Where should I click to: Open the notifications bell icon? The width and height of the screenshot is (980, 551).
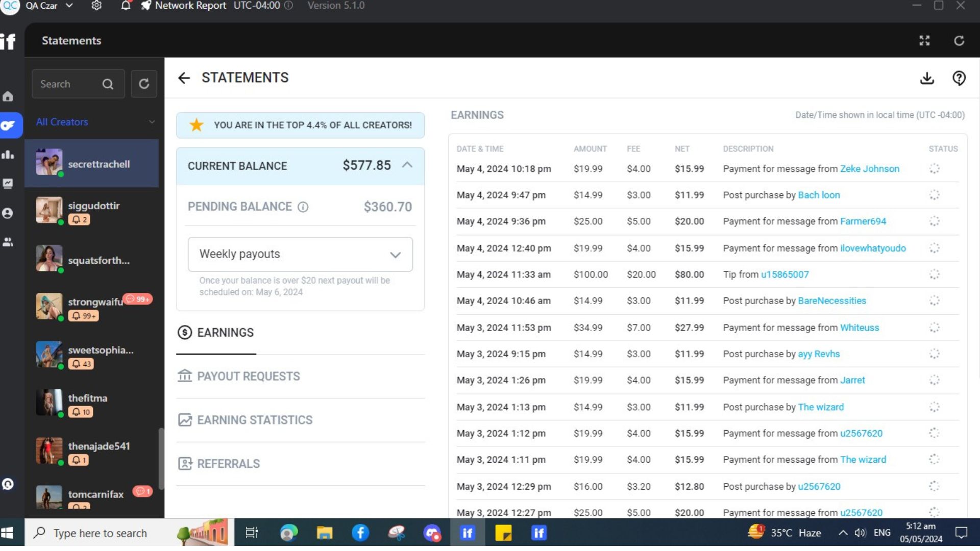[126, 6]
